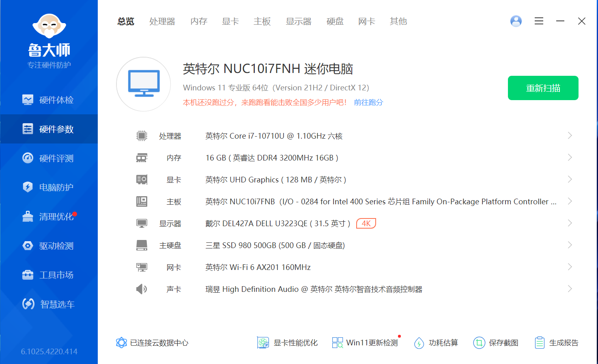This screenshot has height=364, width=598.
Task: Click the 内存 RAM module icon
Action: (x=142, y=158)
